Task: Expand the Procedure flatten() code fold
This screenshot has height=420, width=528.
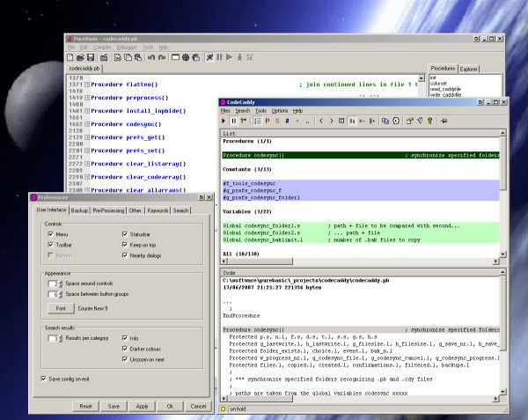Action: [x=87, y=84]
